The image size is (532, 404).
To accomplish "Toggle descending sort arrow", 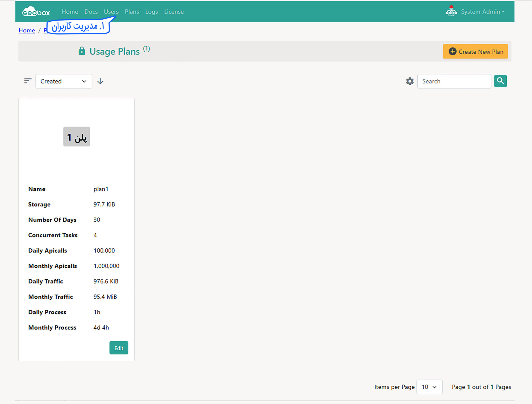I will point(100,81).
